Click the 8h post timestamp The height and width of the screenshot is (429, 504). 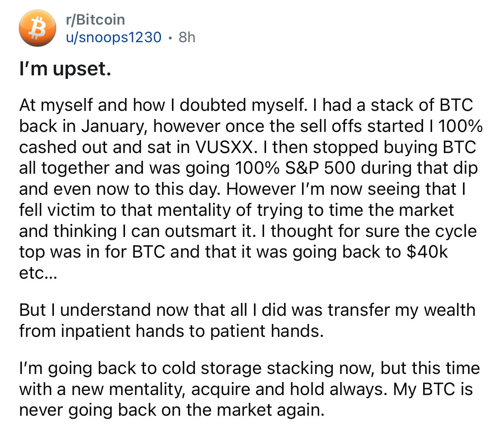pos(187,37)
